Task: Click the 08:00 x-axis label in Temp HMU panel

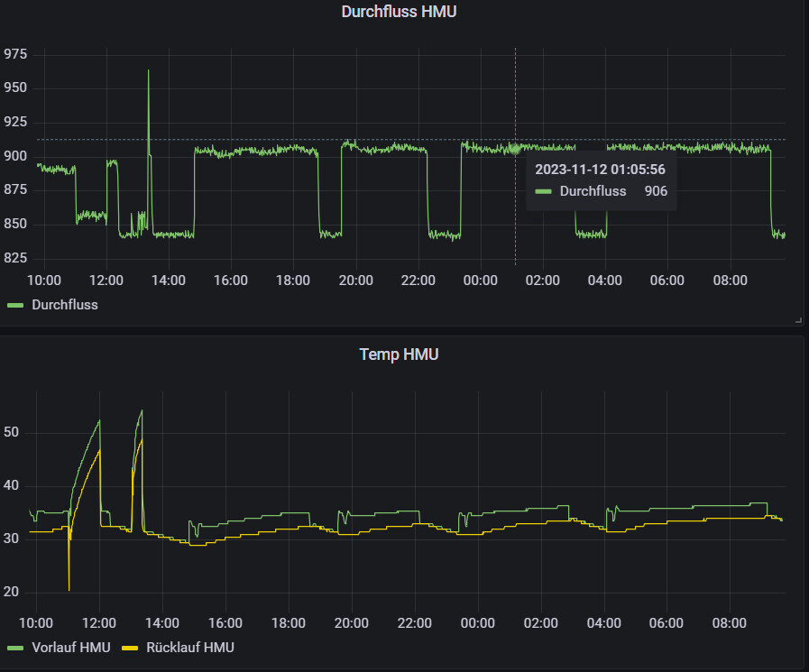Action: (x=730, y=622)
